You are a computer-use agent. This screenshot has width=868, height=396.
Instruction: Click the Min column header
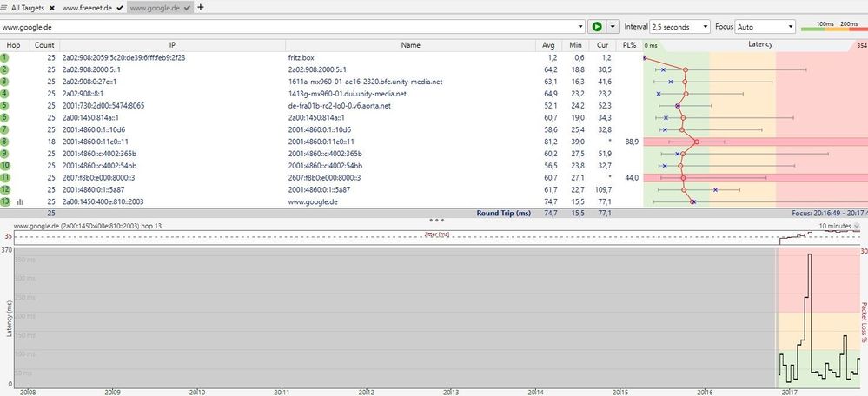[575, 45]
